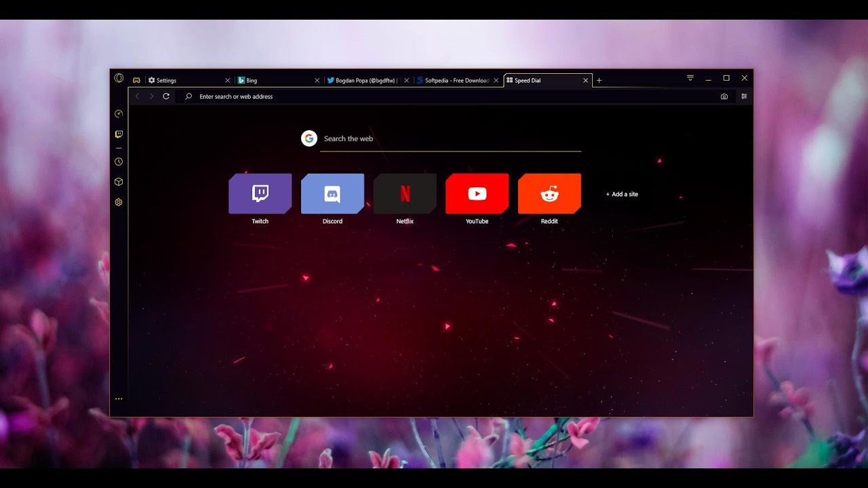Click the Twitch label under tile
868x488 pixels.
(260, 221)
